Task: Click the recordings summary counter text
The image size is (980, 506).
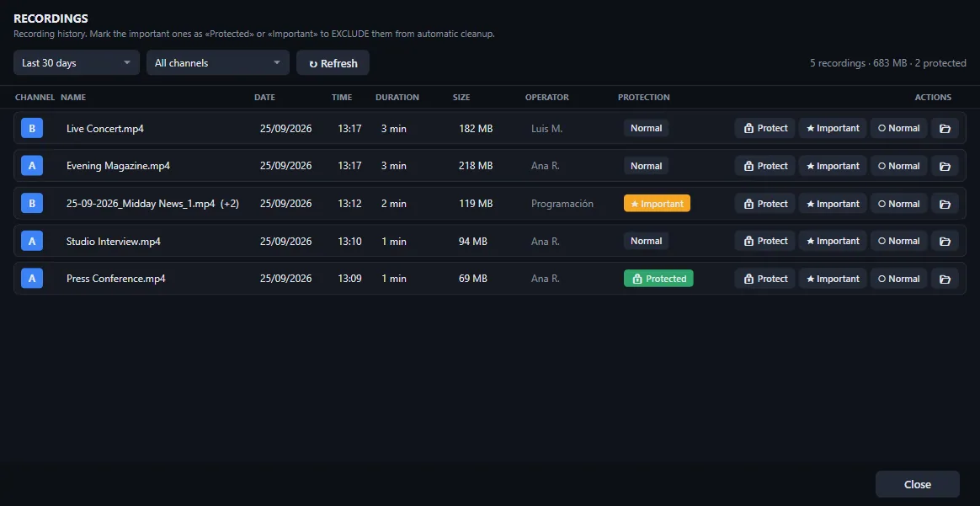Action: tap(888, 63)
